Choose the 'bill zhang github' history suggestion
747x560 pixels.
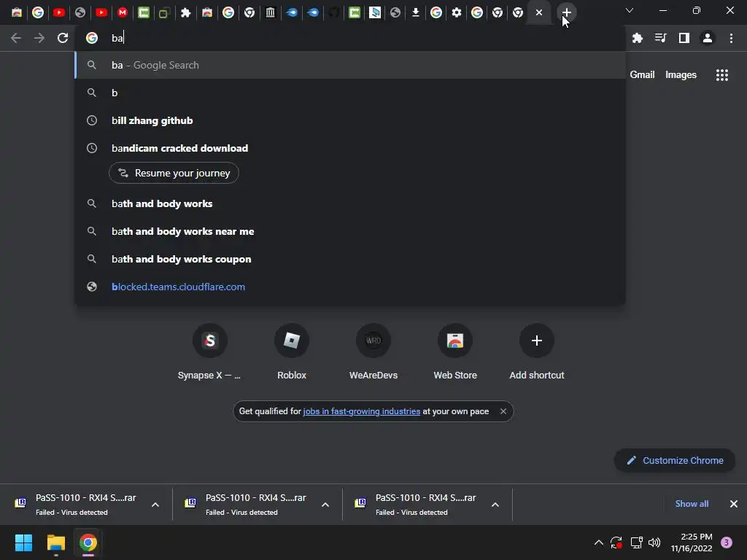(350, 120)
